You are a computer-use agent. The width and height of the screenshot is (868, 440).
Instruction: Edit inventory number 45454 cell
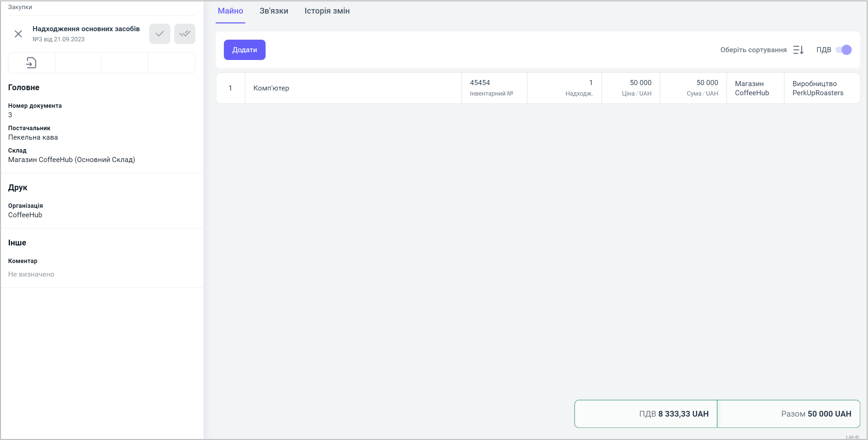coord(494,88)
